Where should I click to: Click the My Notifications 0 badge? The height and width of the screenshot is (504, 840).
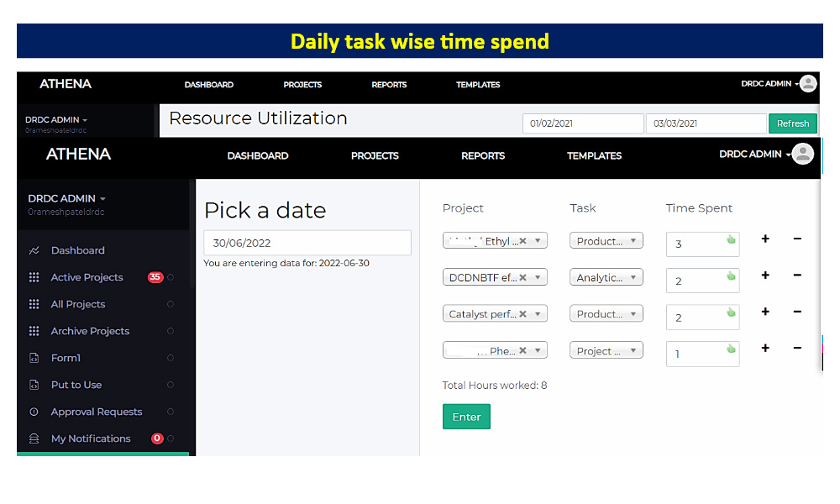point(157,438)
